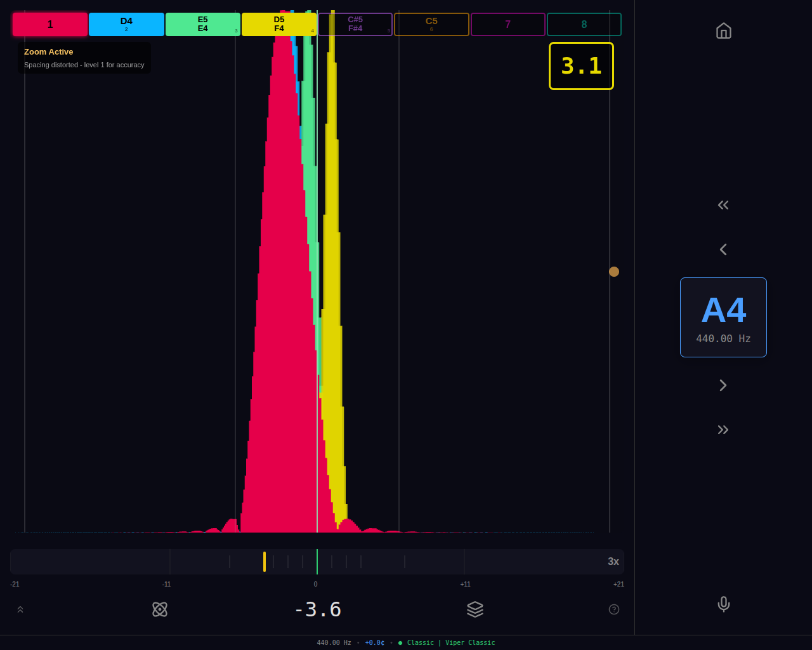
Task: Jump octaves up with the double-chevron icon
Action: (x=723, y=429)
